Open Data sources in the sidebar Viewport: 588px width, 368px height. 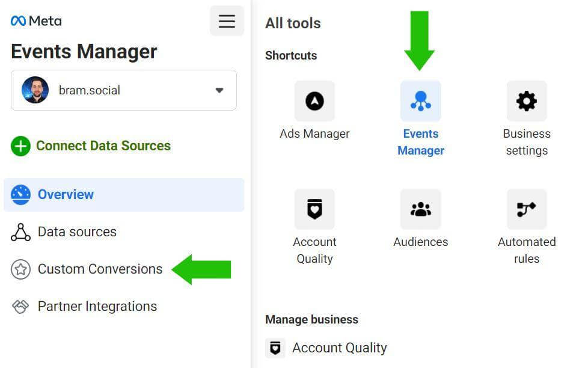pos(77,232)
